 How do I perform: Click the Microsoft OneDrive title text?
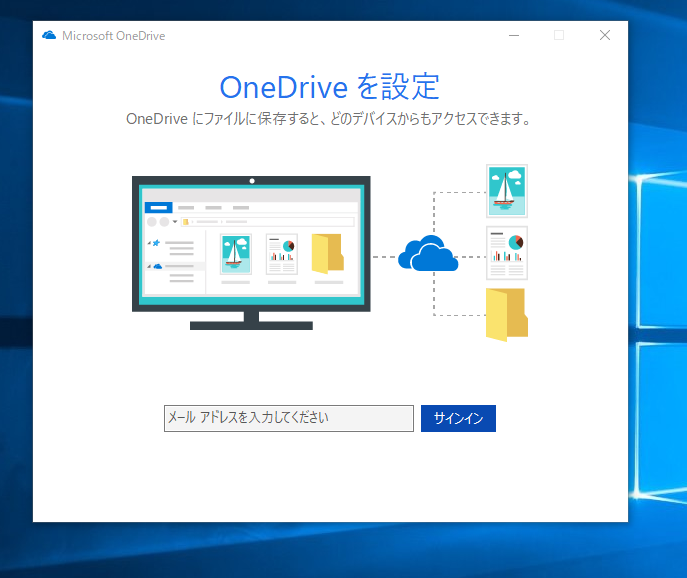click(113, 36)
